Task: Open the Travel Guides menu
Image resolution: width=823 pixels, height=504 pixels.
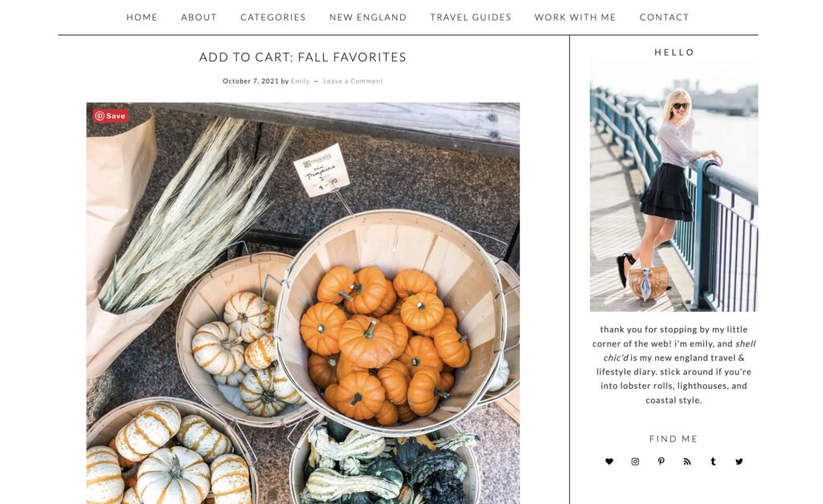Action: click(x=471, y=18)
